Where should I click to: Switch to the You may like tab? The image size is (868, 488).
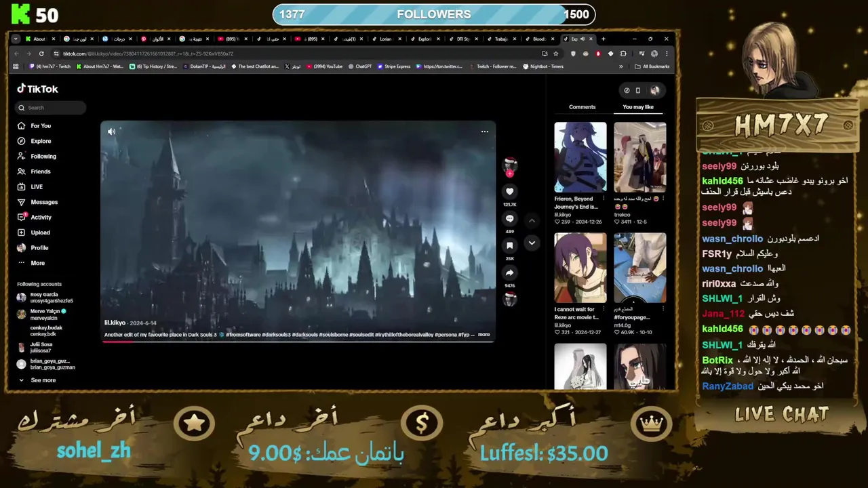638,107
